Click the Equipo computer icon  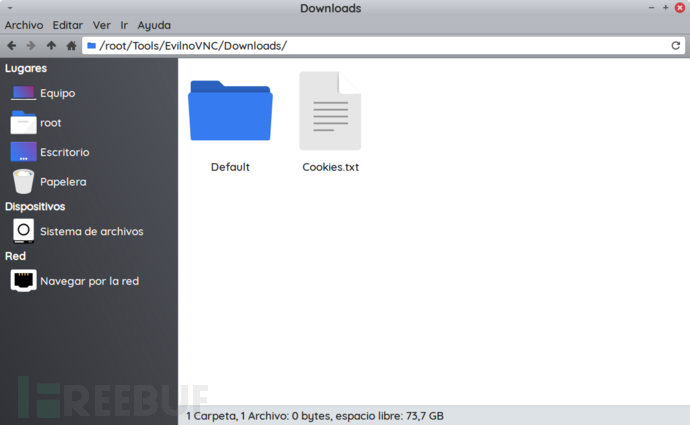pos(23,93)
